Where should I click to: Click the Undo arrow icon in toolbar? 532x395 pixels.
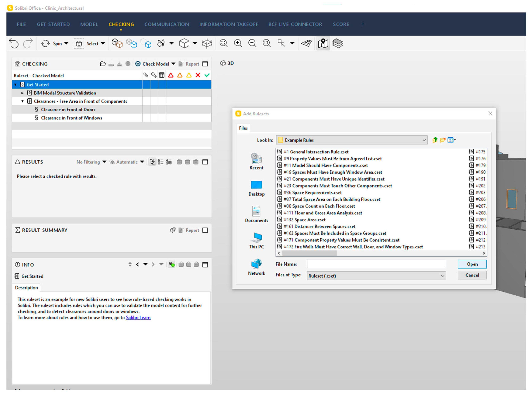[14, 43]
